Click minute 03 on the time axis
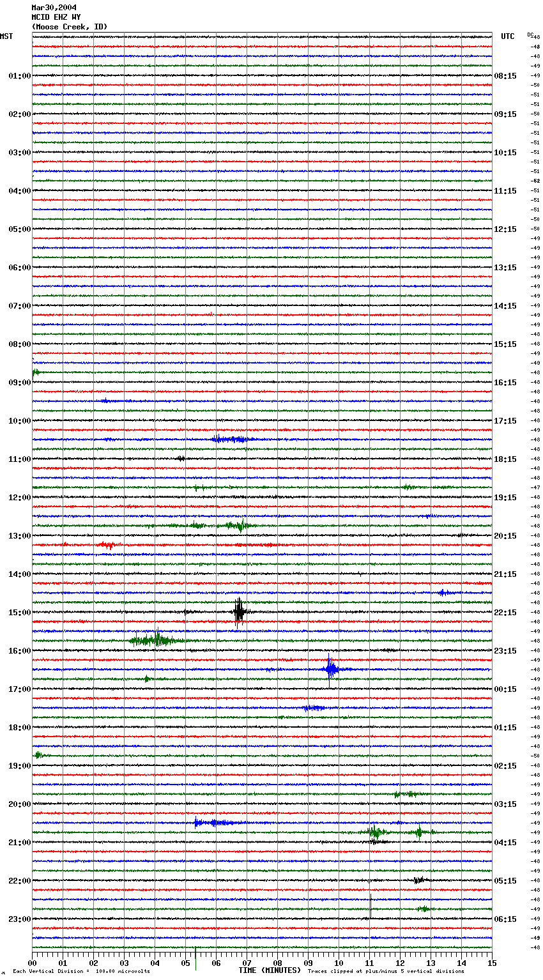Viewport: 543px width, 980px height. 124,963
